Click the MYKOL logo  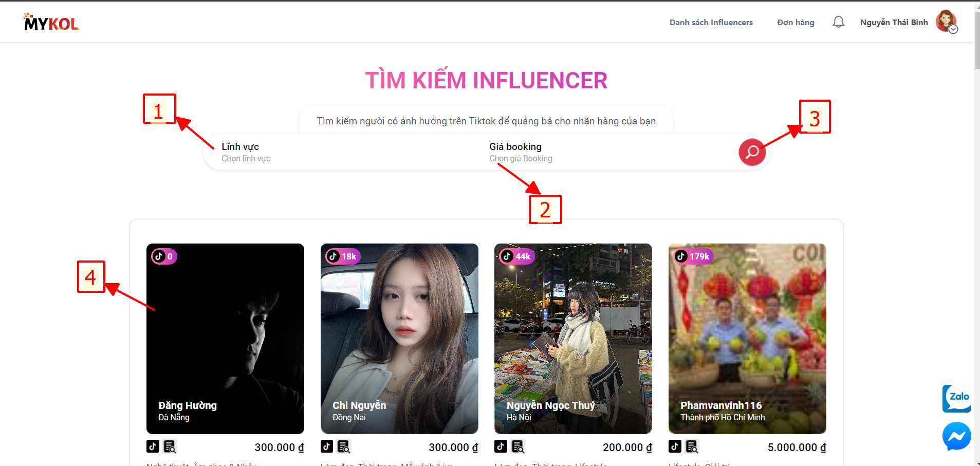pos(51,22)
